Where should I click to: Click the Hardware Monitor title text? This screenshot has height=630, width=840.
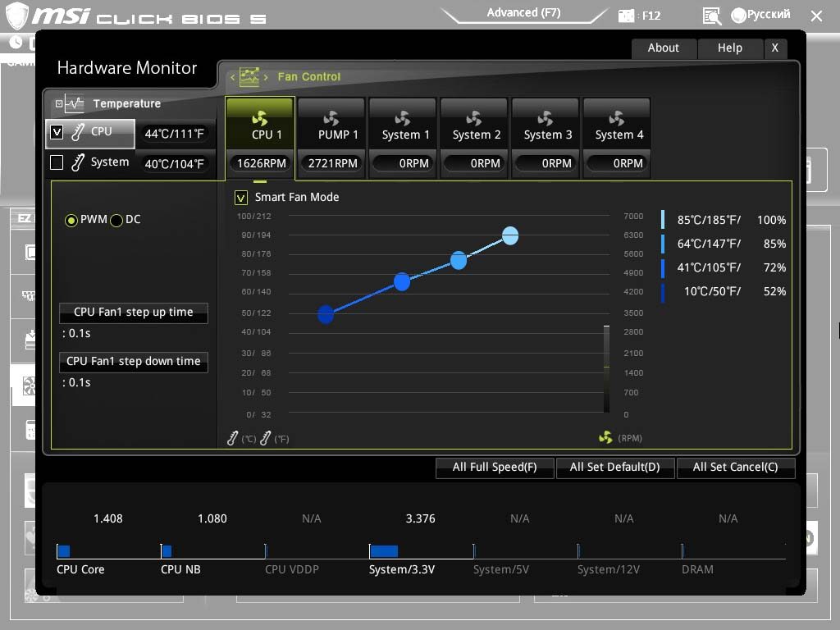[127, 68]
